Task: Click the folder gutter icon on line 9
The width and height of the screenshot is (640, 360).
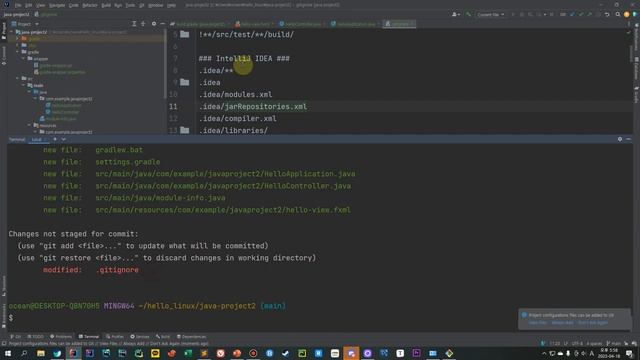Action: pyautogui.click(x=184, y=82)
